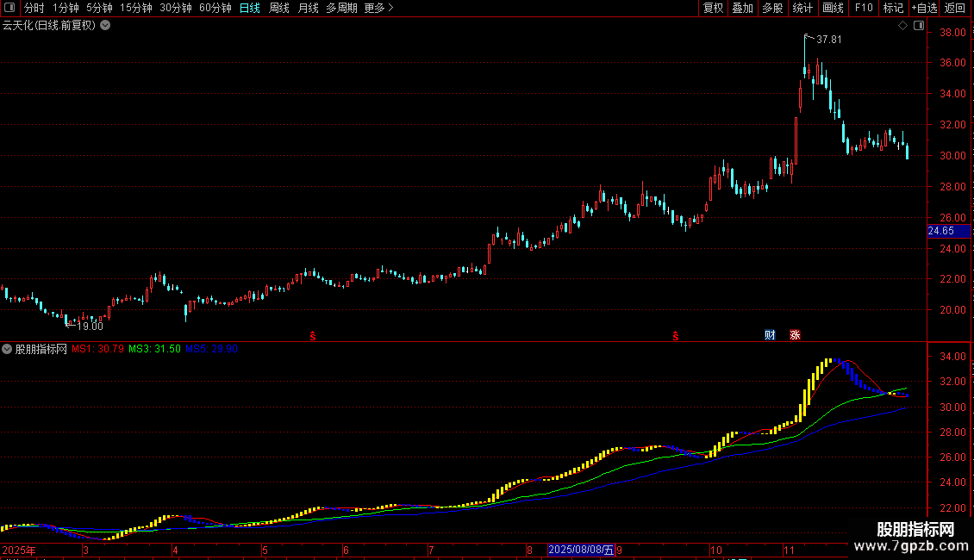Screen dimensions: 974x560
Task: Open the dropdown arrow next to 云天化(日线.前复权)
Action: [x=106, y=26]
